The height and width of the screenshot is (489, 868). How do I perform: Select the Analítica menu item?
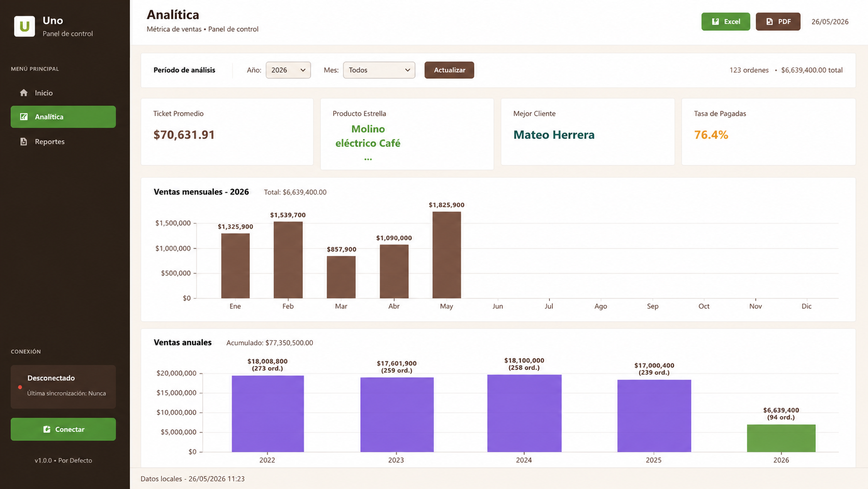(x=63, y=117)
